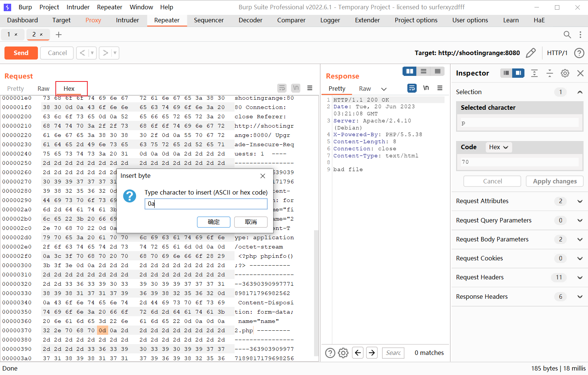The height and width of the screenshot is (375, 588).
Task: Switch to Repeater tab 1
Action: [9, 34]
